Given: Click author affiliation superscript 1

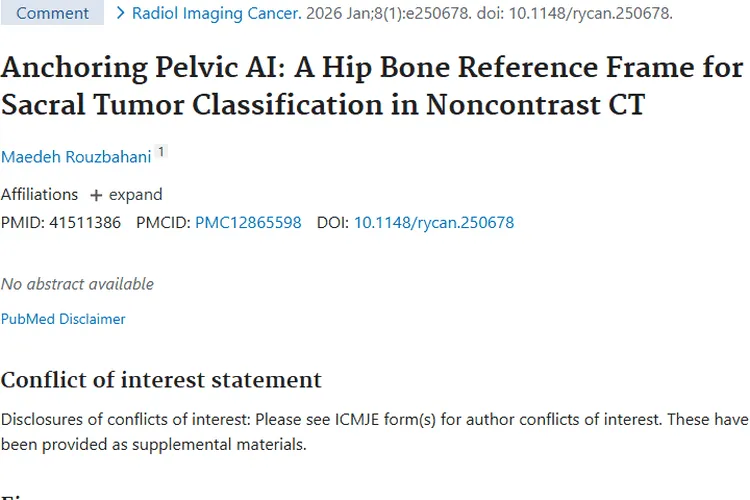Looking at the screenshot, I should [x=161, y=153].
